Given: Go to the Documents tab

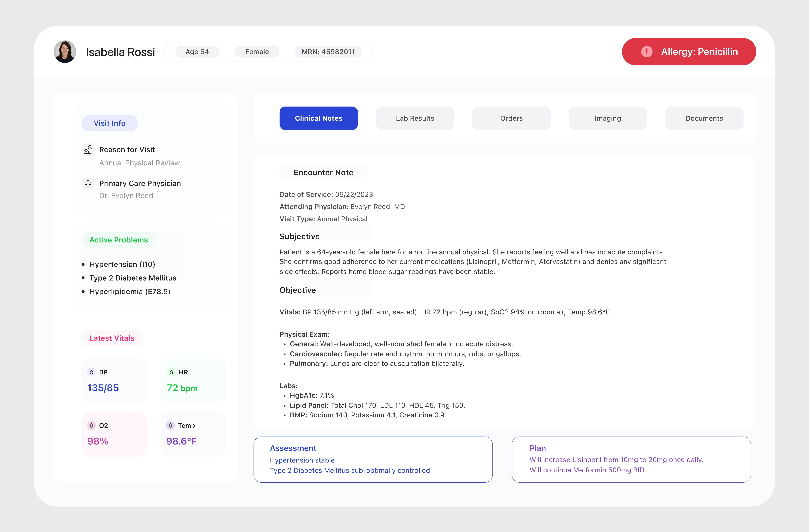Looking at the screenshot, I should [x=704, y=118].
